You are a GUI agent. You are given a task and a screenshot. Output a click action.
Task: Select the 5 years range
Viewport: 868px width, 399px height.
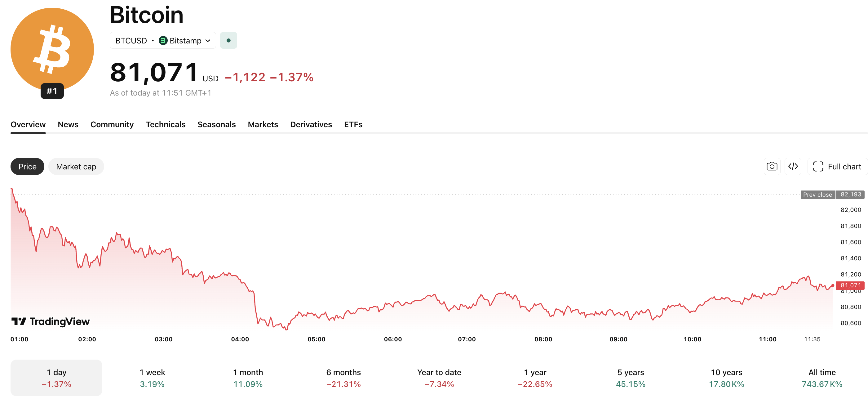click(631, 378)
